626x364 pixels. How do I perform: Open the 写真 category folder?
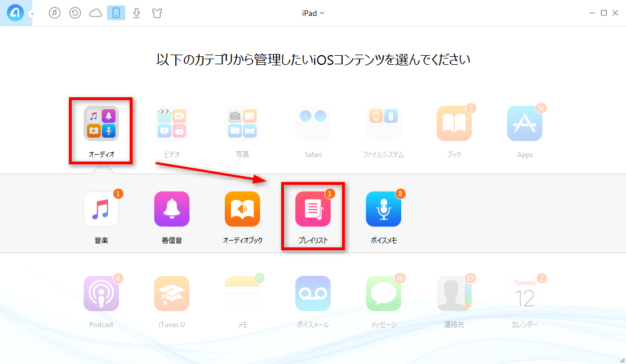coord(242,124)
